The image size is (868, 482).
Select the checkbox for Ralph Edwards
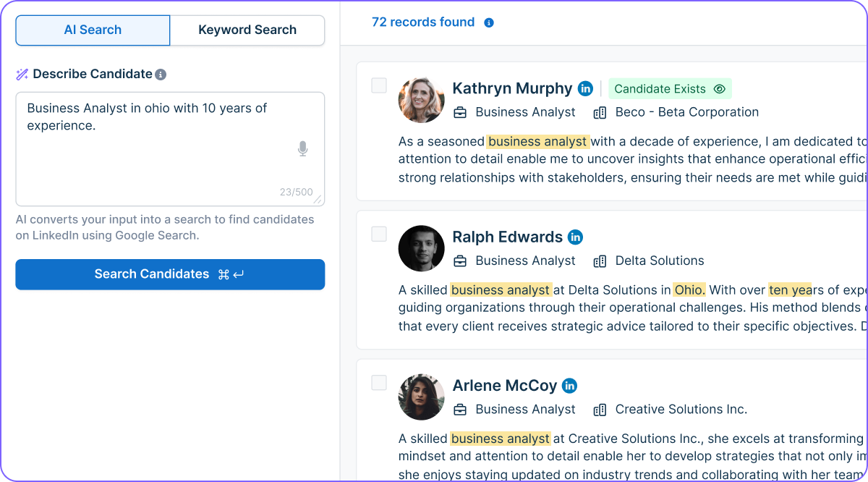click(379, 234)
